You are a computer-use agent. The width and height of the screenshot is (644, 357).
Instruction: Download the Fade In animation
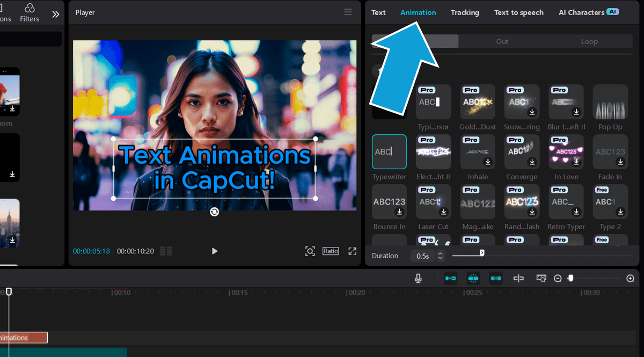pos(620,162)
